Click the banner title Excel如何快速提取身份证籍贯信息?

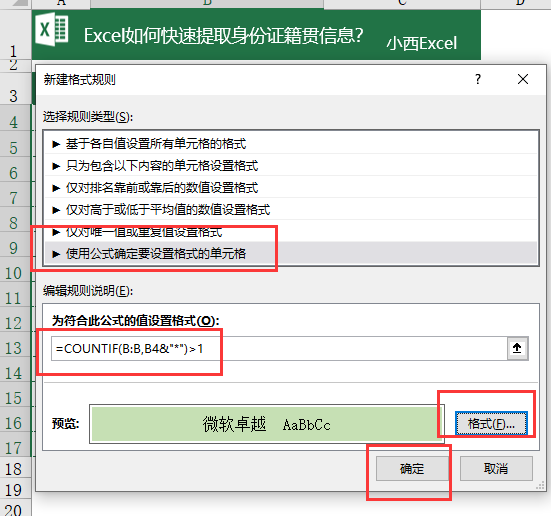[x=223, y=36]
